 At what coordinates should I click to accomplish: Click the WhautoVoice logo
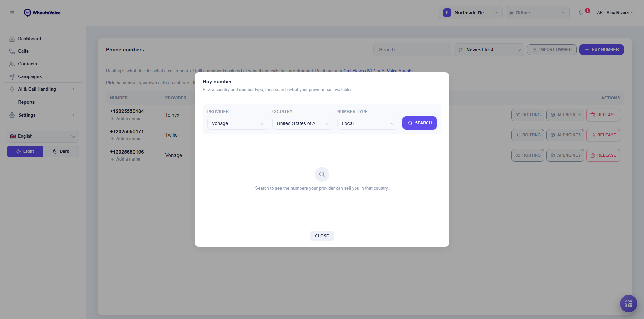coord(42,13)
